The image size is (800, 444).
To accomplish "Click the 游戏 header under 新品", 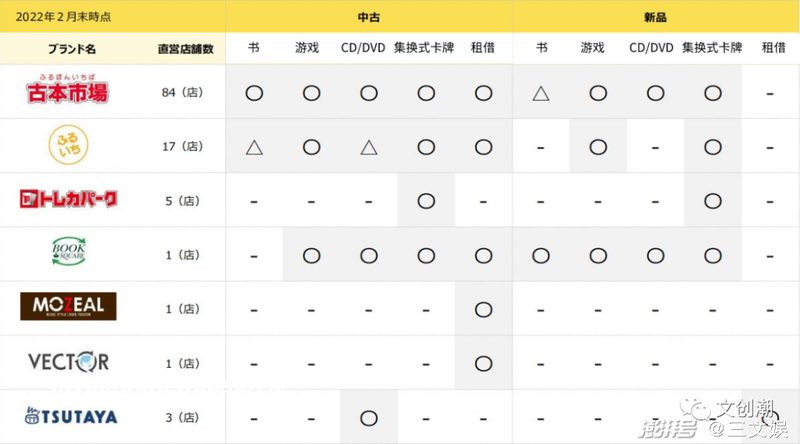I will [598, 48].
